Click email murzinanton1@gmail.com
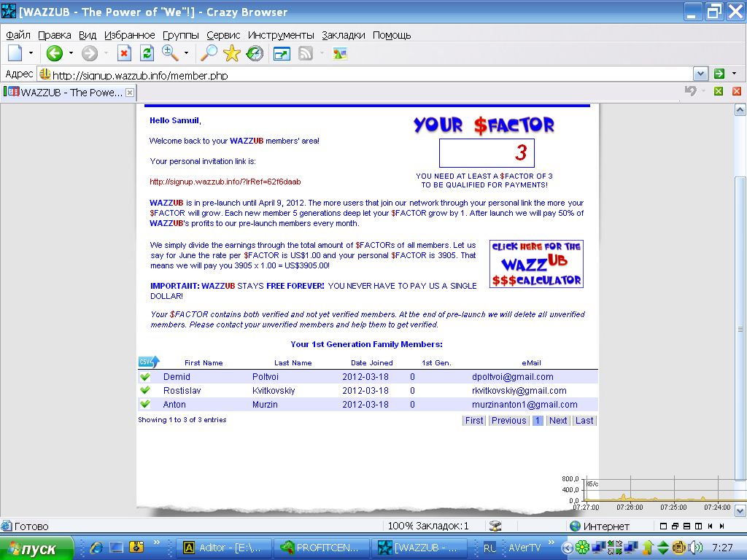 pos(525,404)
